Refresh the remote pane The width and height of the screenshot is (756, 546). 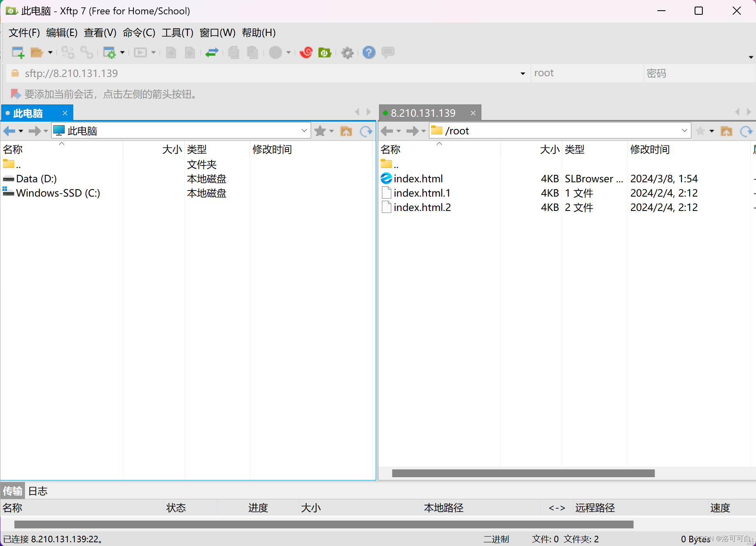(747, 131)
